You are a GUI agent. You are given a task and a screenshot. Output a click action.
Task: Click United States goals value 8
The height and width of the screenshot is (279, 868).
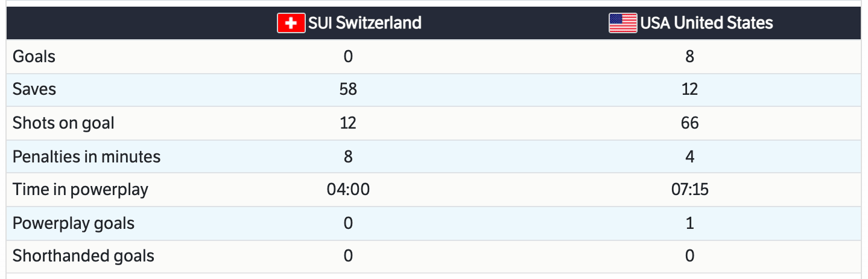pyautogui.click(x=689, y=57)
